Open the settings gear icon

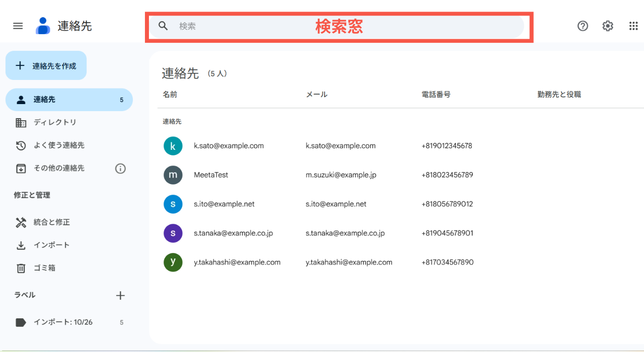click(608, 26)
